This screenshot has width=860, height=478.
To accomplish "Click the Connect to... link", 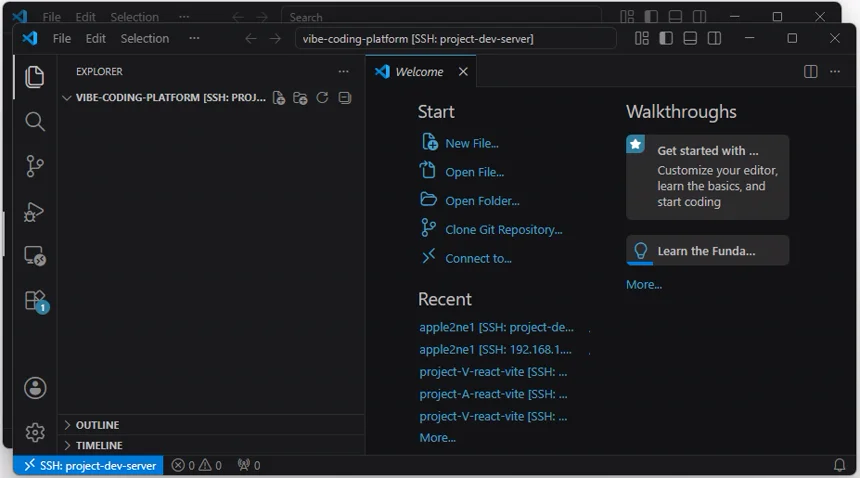I will tap(478, 258).
